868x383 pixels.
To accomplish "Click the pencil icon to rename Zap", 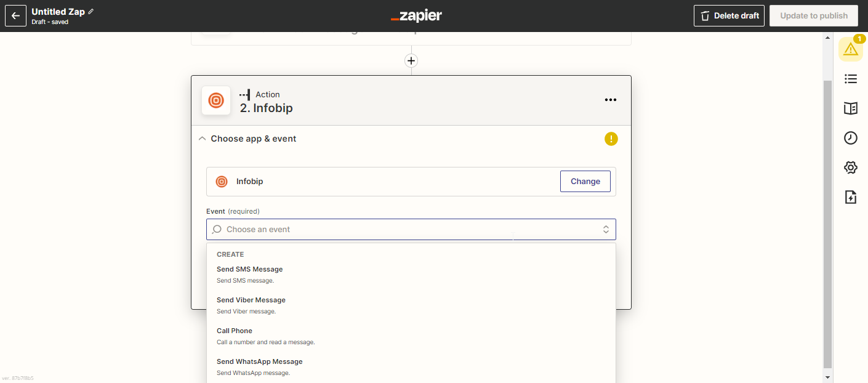I will tap(92, 12).
